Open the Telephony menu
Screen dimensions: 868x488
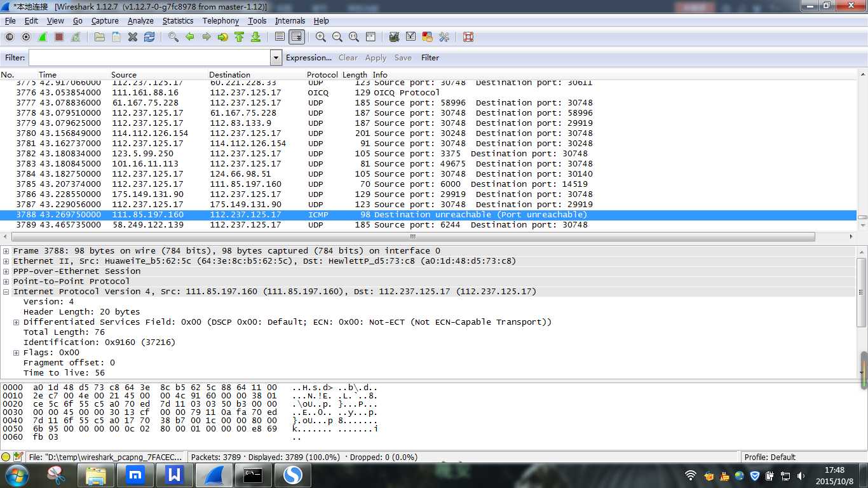pyautogui.click(x=220, y=20)
